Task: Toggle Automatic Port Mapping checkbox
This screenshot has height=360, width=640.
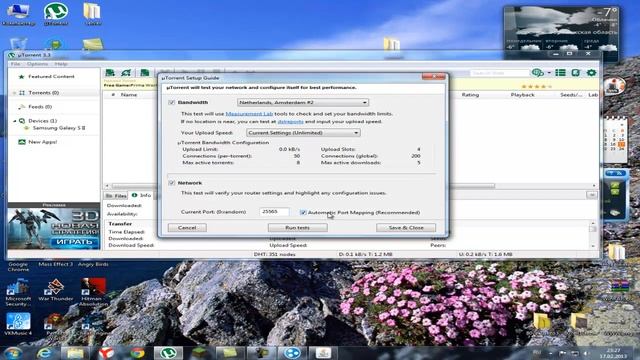Action: 303,212
